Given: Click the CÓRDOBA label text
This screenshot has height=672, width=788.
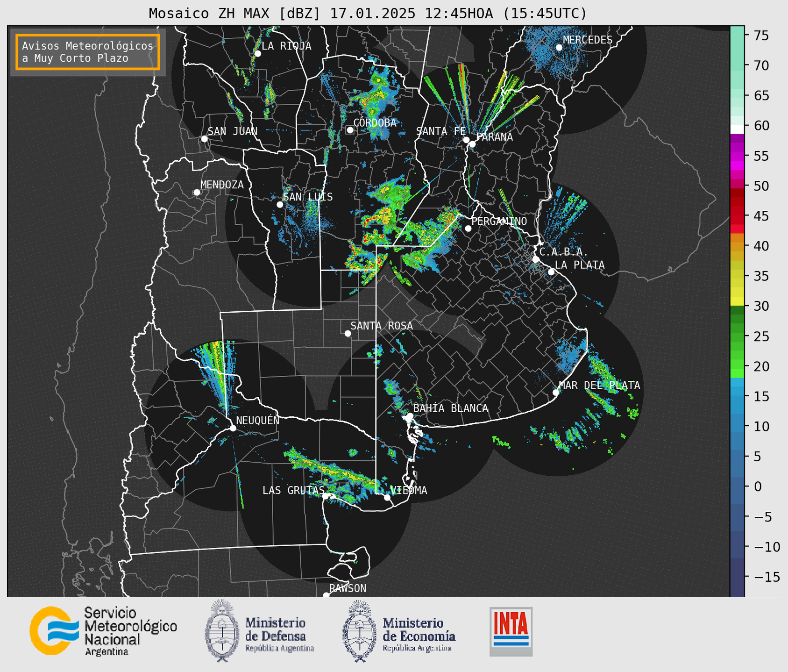Looking at the screenshot, I should coord(375,123).
